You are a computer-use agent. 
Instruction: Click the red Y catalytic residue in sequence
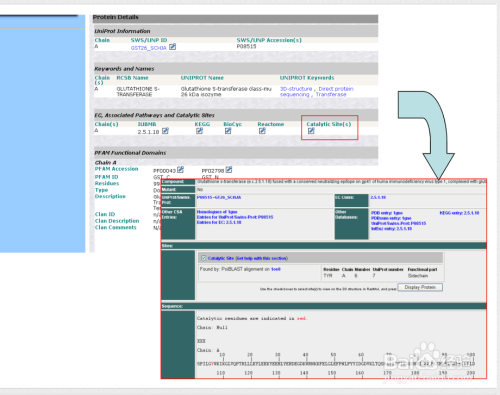pyautogui.click(x=212, y=364)
